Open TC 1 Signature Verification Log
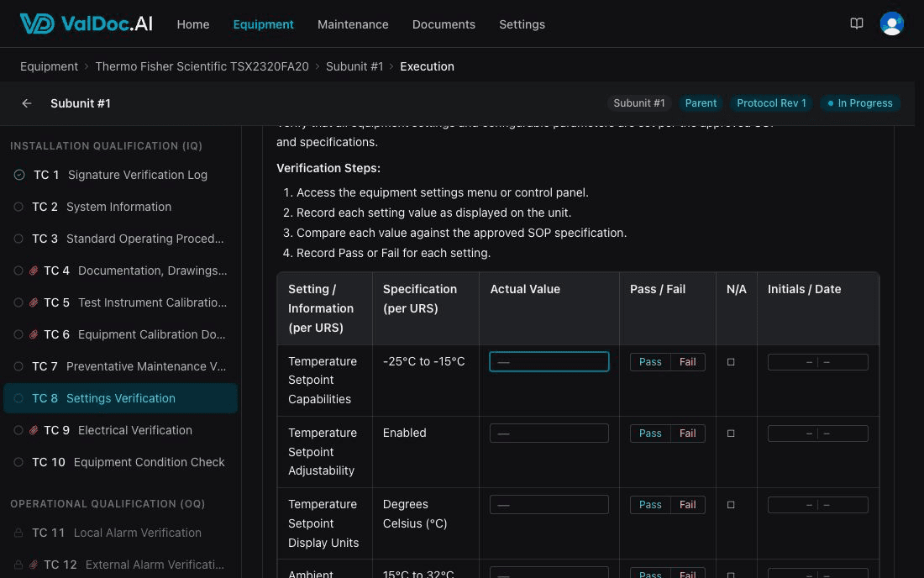 [120, 175]
